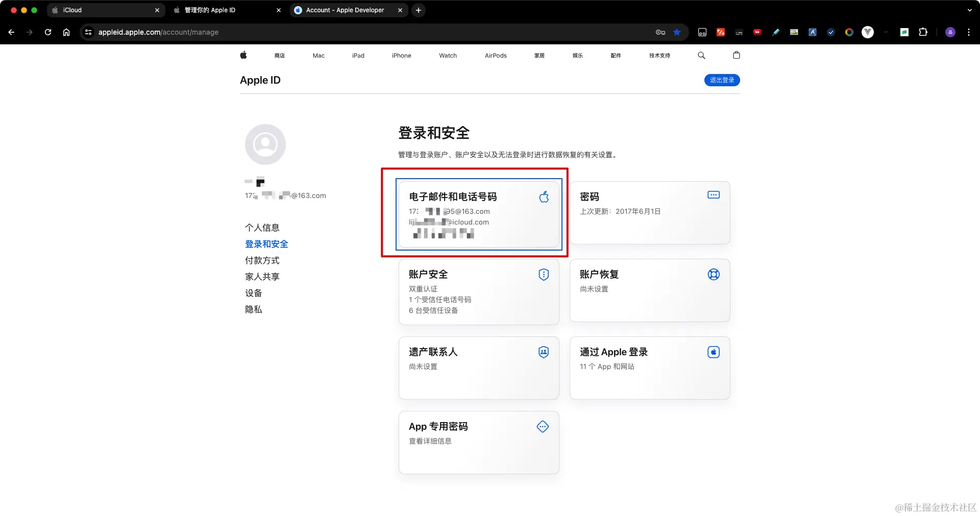Open the iPad navigation item
Screen dimensions: 980x516
click(358, 56)
